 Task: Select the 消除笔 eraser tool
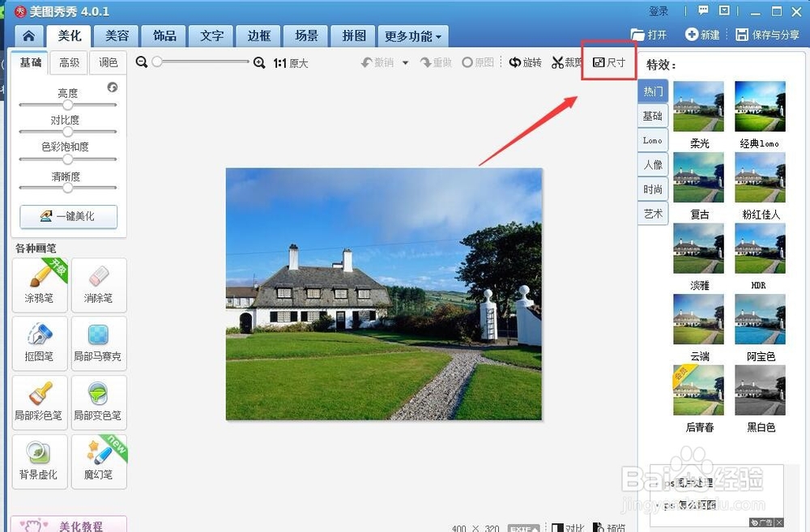(99, 285)
